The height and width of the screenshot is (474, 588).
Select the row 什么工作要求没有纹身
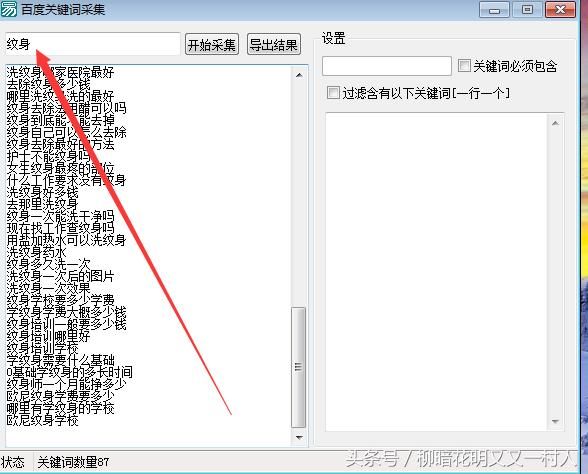pos(66,180)
